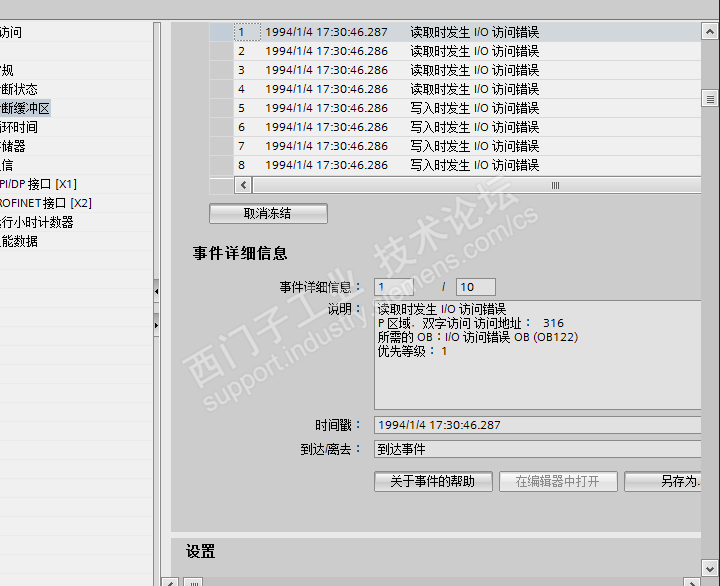Image resolution: width=720 pixels, height=586 pixels.
Task: Open 关于事件的帮助 help button
Action: 433,481
